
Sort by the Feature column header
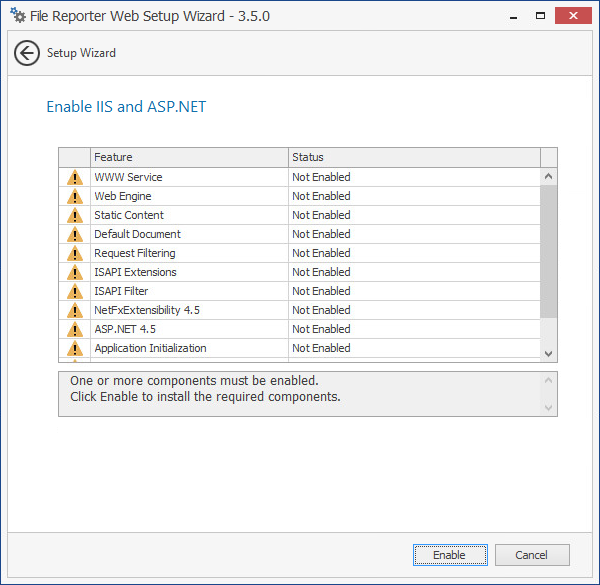[189, 157]
